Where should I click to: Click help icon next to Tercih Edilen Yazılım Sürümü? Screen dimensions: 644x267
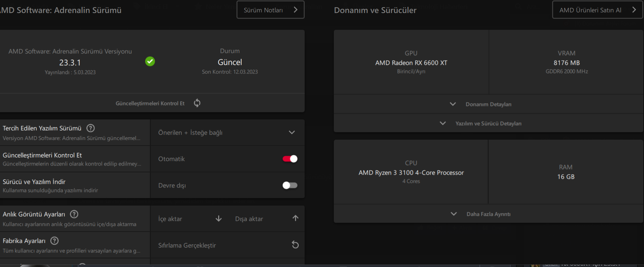click(x=91, y=128)
